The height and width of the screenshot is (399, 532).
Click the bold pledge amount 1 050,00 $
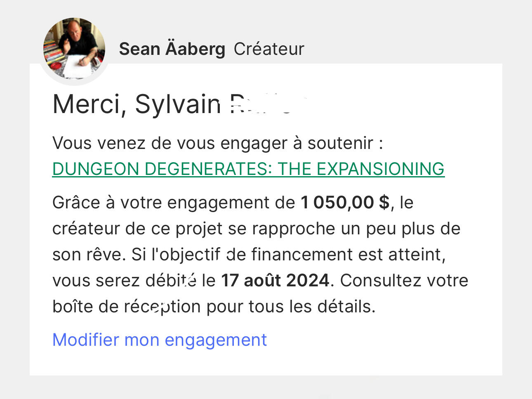pyautogui.click(x=345, y=203)
